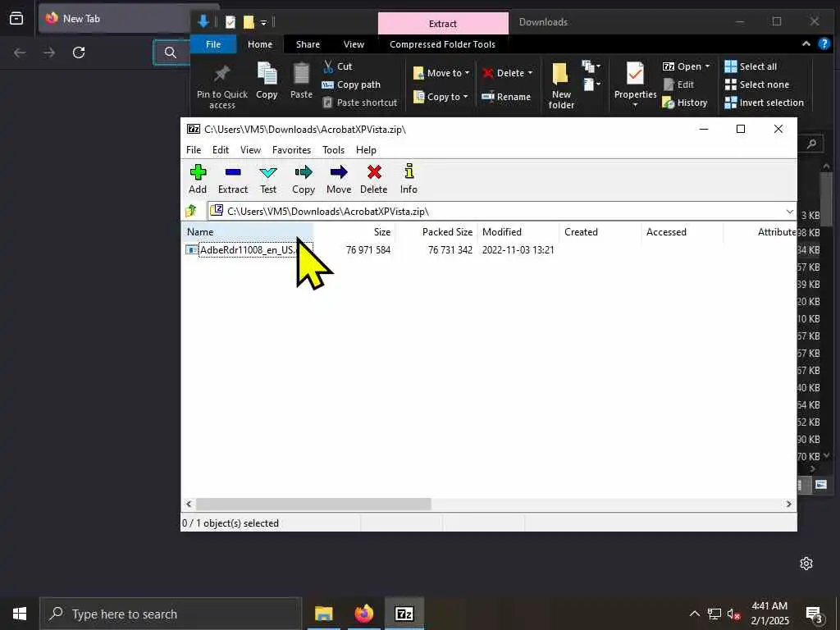This screenshot has height=630, width=840.
Task: Click the Paste icon in Explorer ribbon
Action: (301, 81)
